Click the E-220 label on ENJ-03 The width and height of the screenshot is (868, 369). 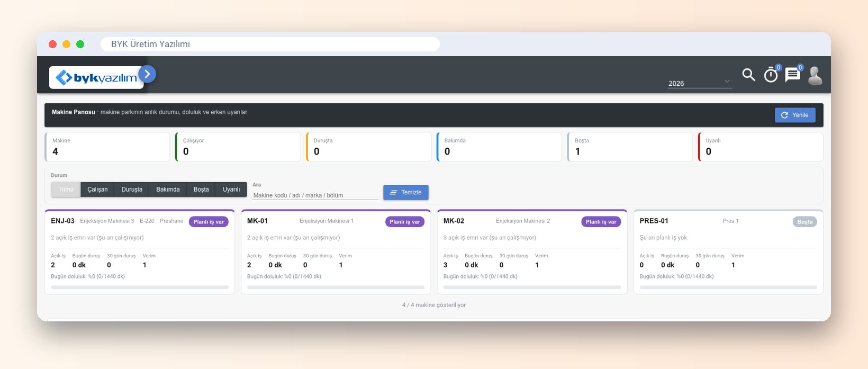click(147, 221)
